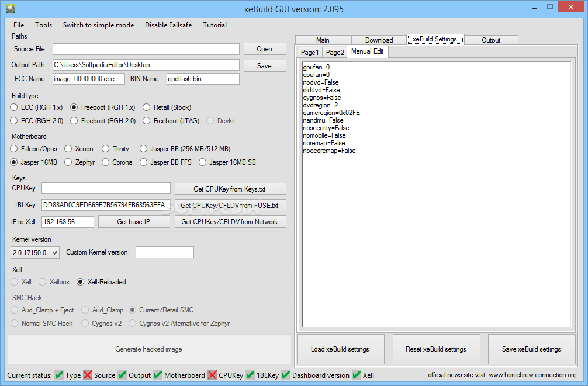588x386 pixels.
Task: Open the Tools menu
Action: [x=43, y=25]
